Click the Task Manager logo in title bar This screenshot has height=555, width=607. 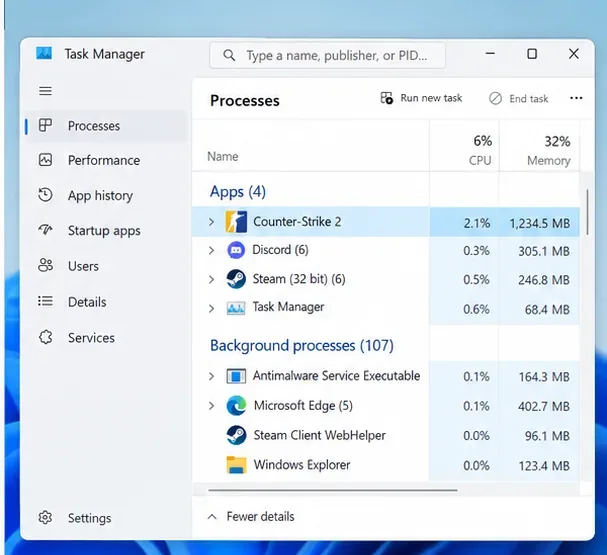(x=44, y=53)
